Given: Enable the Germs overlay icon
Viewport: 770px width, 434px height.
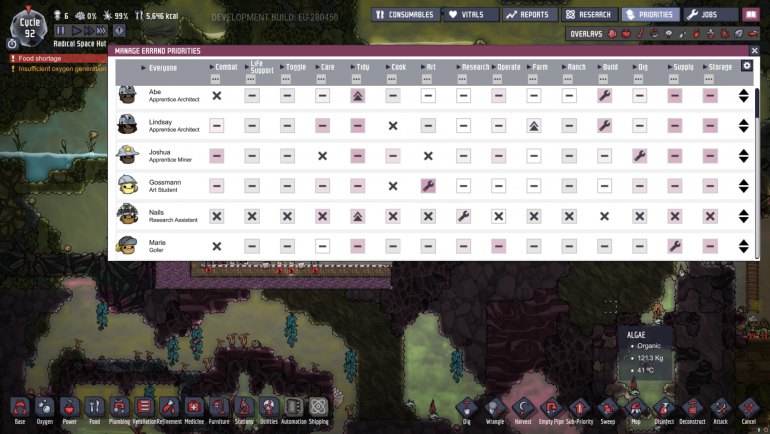Looking at the screenshot, I should [725, 34].
